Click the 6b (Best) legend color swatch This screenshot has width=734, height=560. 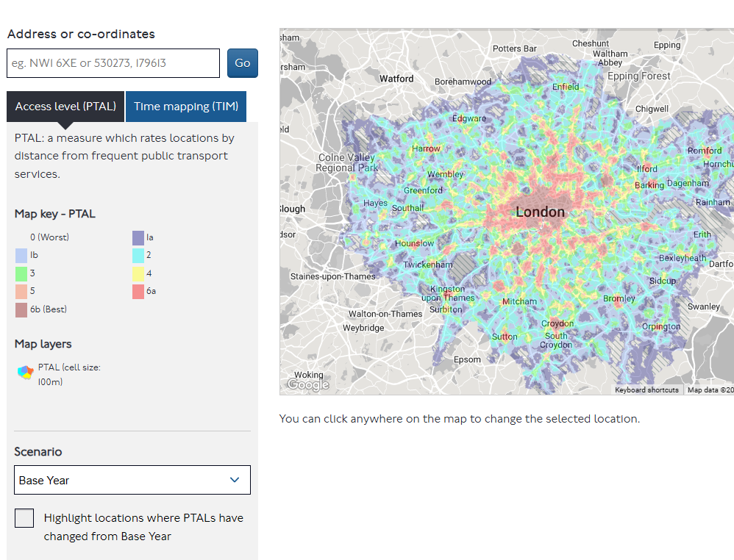tap(21, 309)
